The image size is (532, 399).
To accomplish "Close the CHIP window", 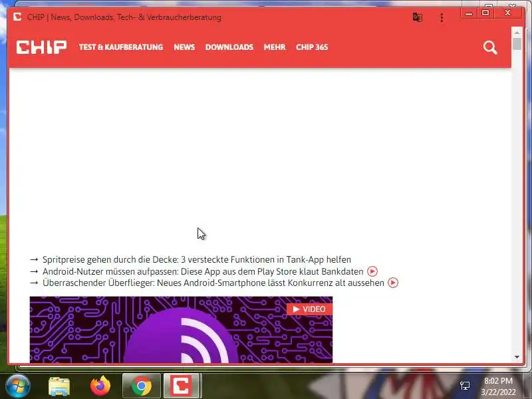I will click(508, 13).
